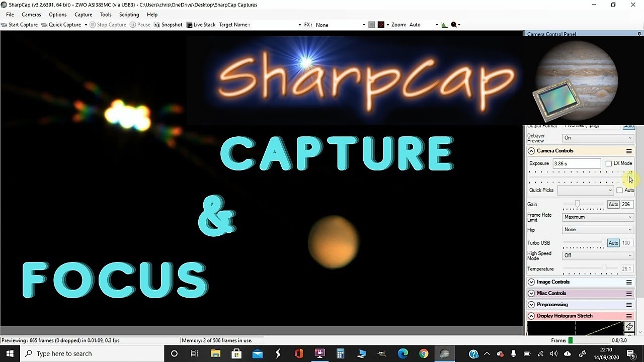
Task: Open the Camera Controls hamburger menu
Action: pyautogui.click(x=628, y=151)
